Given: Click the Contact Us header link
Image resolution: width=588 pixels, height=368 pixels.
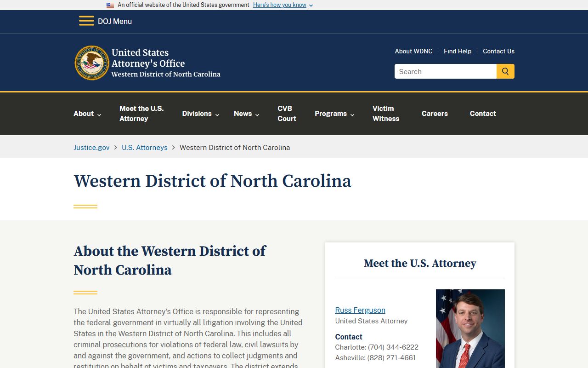Looking at the screenshot, I should click(498, 51).
